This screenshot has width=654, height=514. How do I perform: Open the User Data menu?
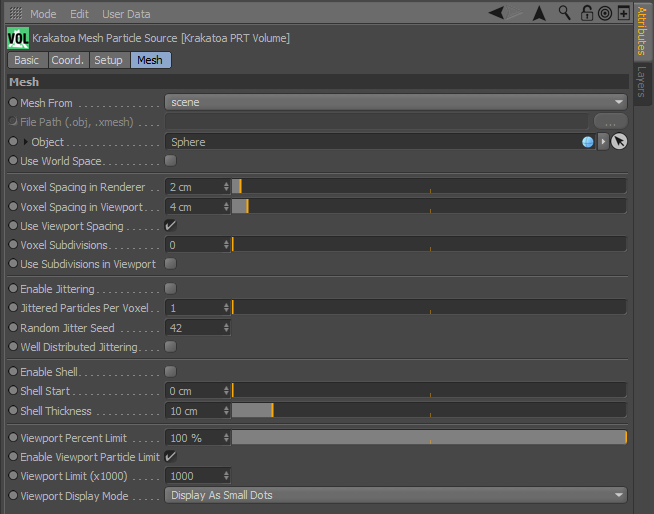click(x=126, y=14)
